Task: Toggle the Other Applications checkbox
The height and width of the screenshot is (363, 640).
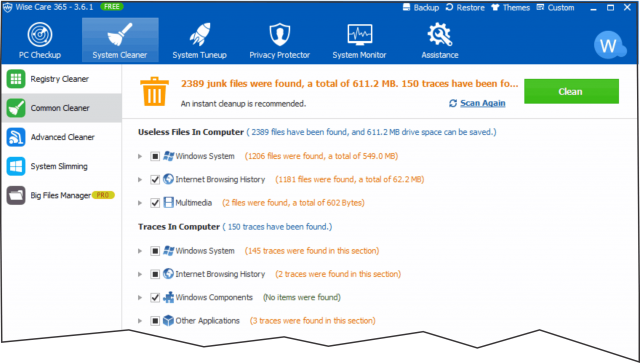Action: point(155,321)
